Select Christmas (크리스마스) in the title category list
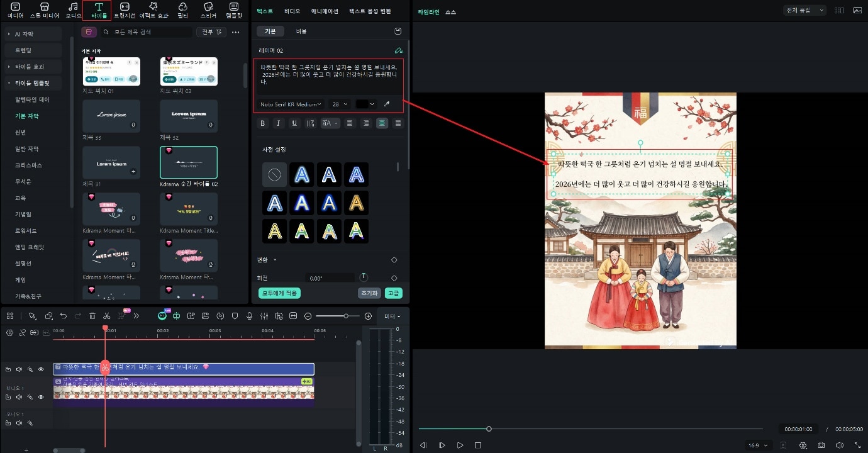The width and height of the screenshot is (868, 453). point(28,165)
